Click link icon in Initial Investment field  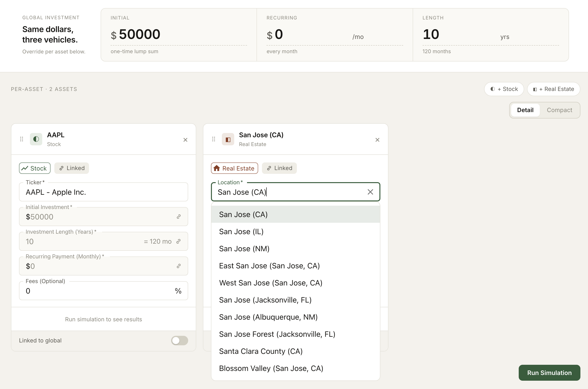(178, 217)
